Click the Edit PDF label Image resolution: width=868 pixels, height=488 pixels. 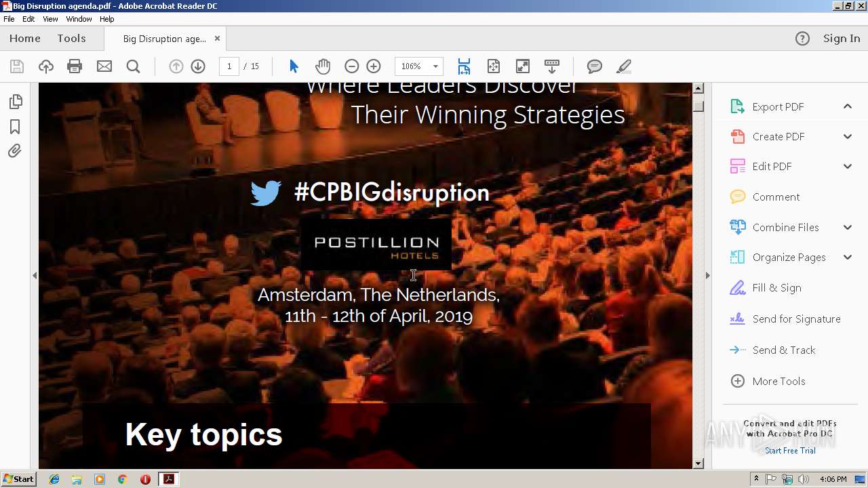pyautogui.click(x=772, y=167)
